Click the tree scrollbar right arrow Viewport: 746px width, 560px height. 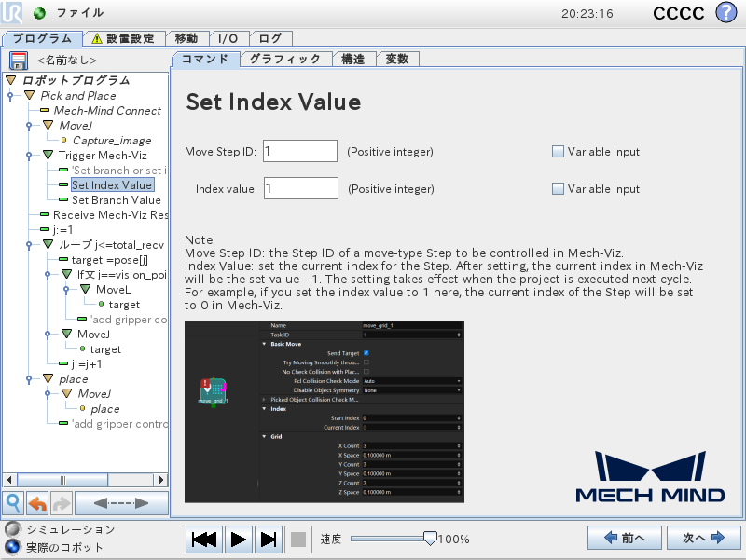point(161,480)
